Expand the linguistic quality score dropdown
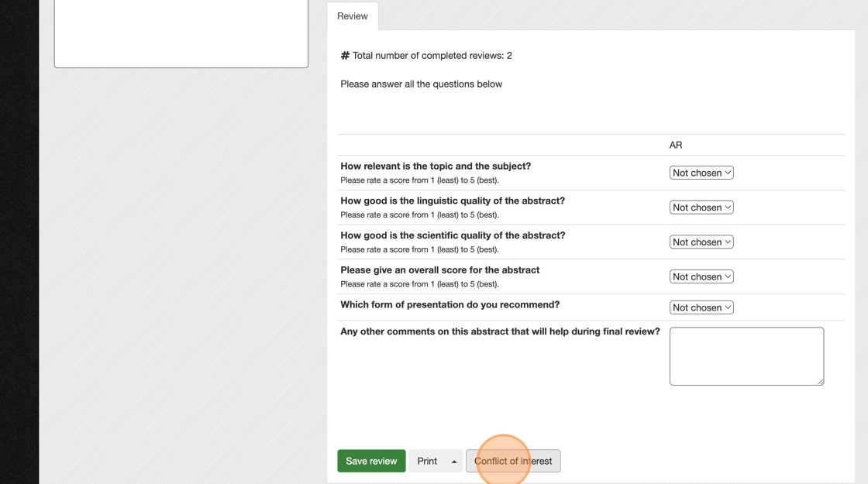This screenshot has width=868, height=484. [701, 208]
